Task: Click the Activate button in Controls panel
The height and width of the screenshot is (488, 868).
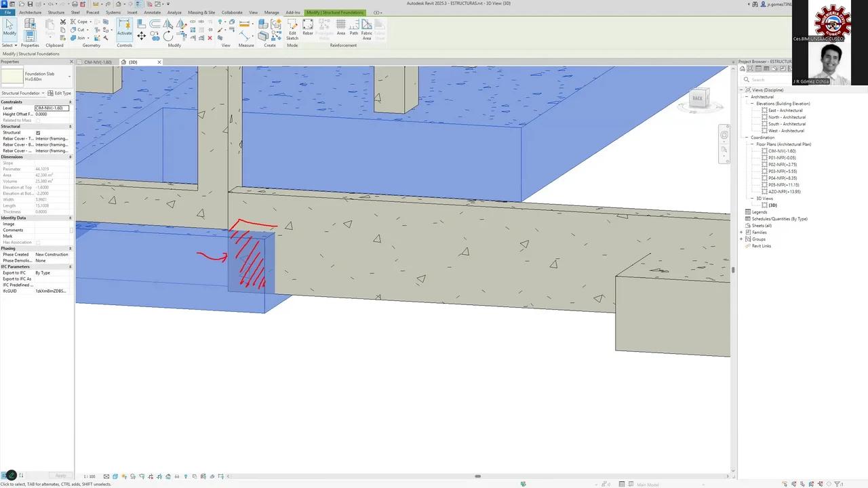Action: click(125, 30)
